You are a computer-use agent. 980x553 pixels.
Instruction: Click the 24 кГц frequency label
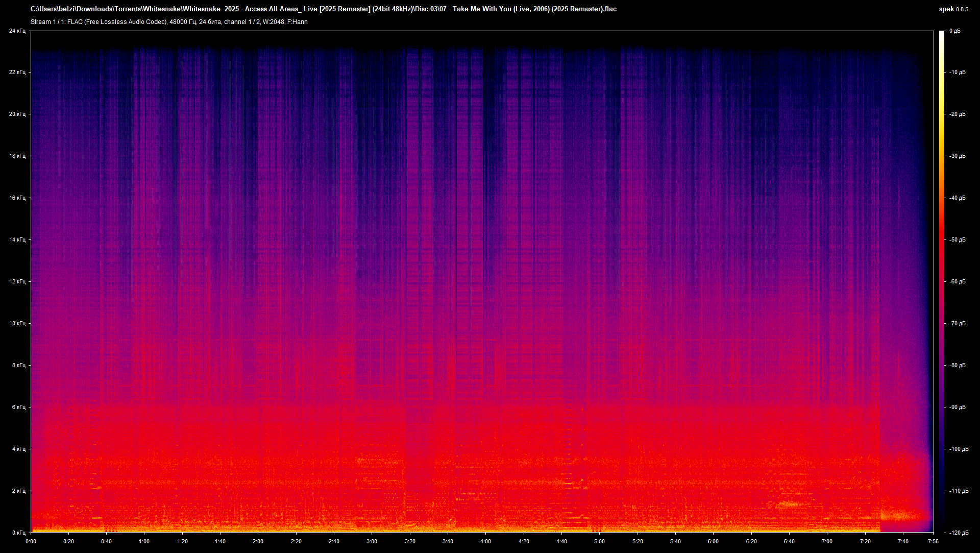click(x=17, y=31)
